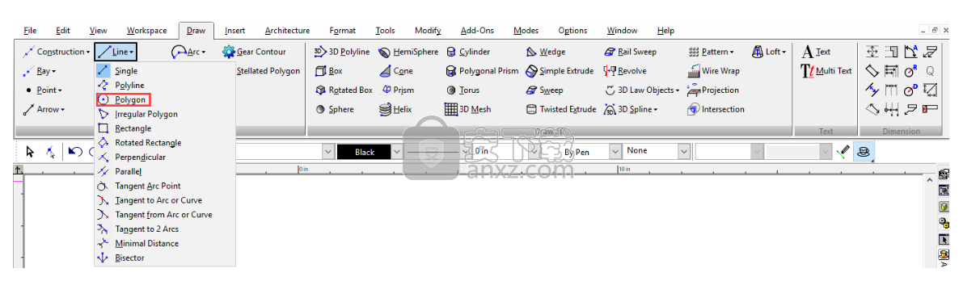Open the Construction dropdown menu
The image size is (980, 298).
[x=56, y=52]
